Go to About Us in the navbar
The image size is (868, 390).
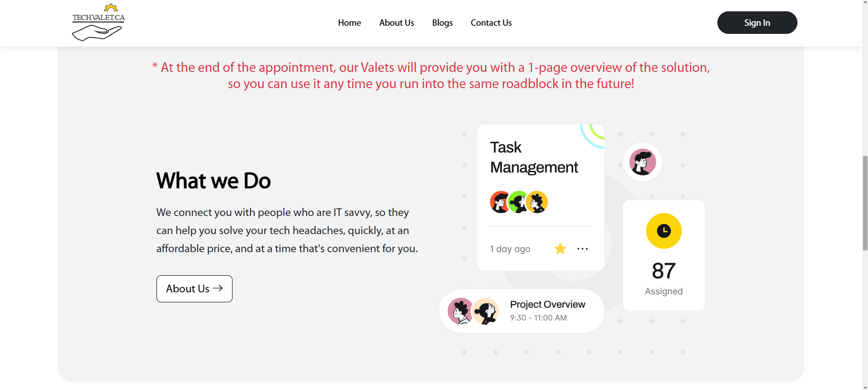396,23
